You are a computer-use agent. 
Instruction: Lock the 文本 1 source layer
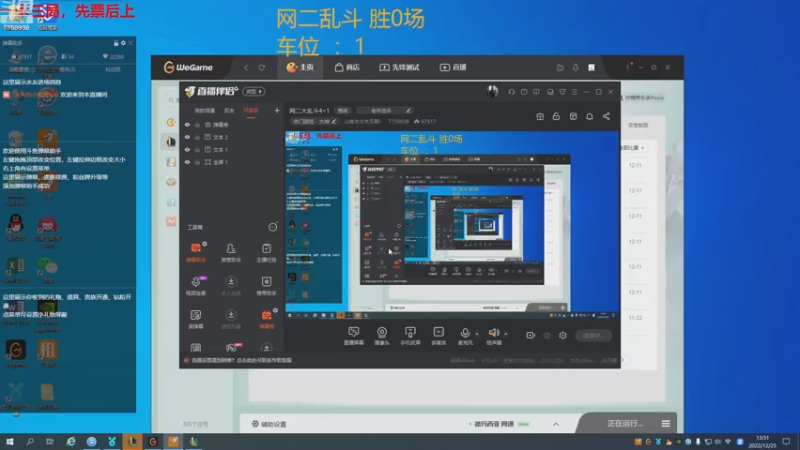coord(197,149)
